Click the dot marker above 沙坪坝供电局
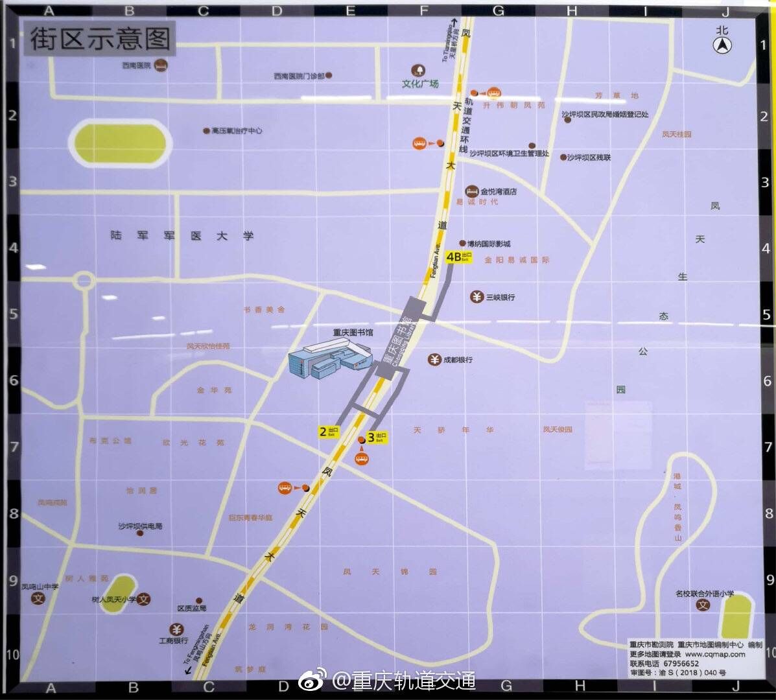The width and height of the screenshot is (776, 700). point(140,533)
